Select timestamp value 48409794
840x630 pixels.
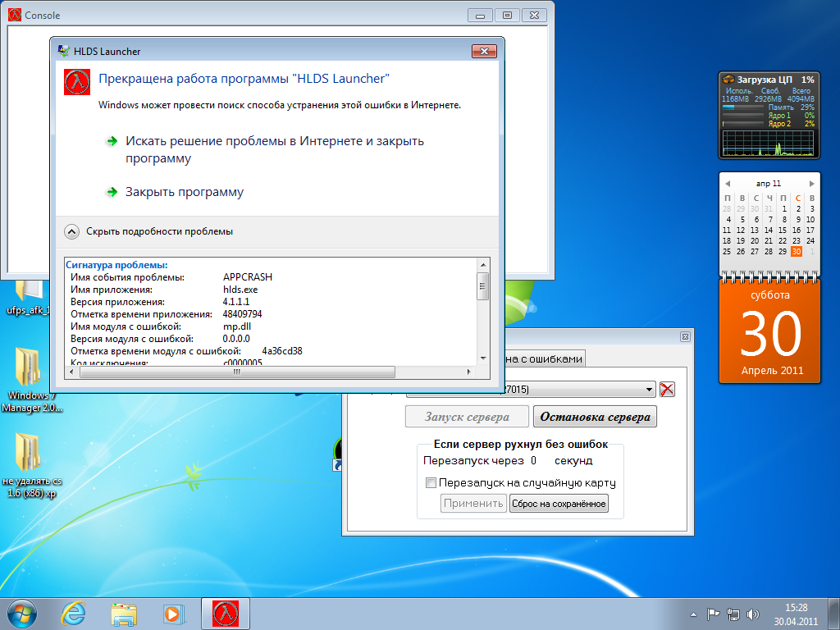coord(242,314)
